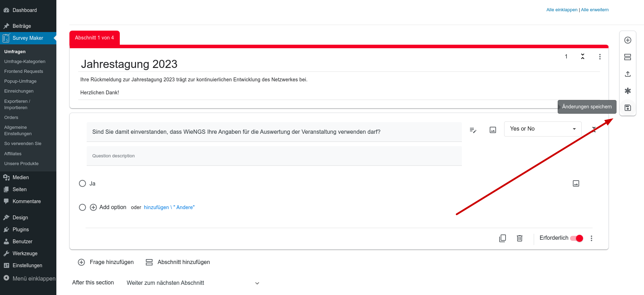Click the add section icon in right toolbar
This screenshot has width=644, height=295.
pos(627,57)
